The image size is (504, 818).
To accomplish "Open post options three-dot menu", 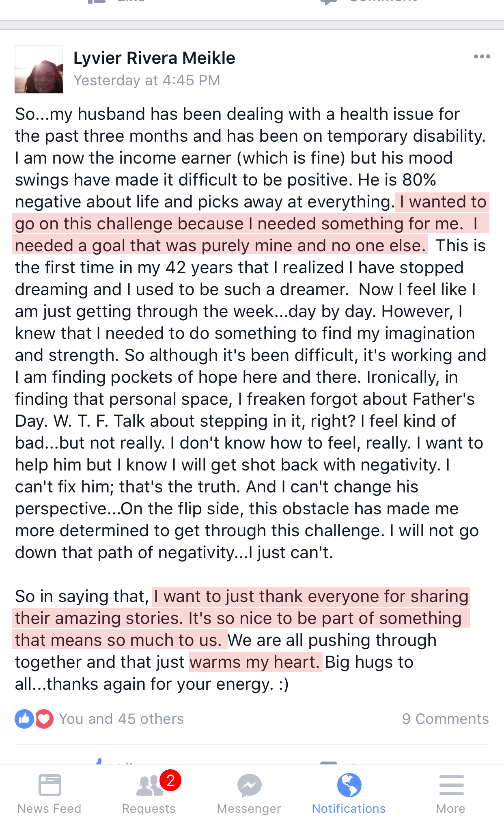I will click(x=482, y=56).
